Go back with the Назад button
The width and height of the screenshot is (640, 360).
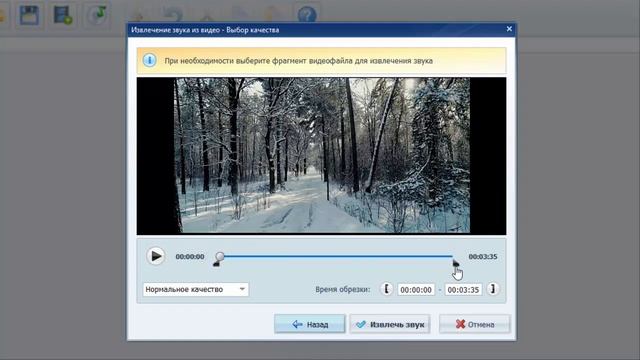[310, 324]
